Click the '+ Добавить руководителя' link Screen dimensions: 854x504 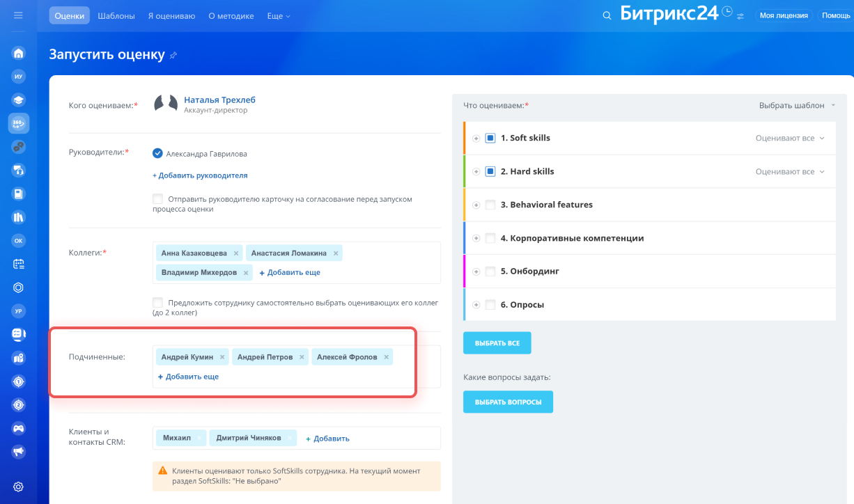point(200,175)
